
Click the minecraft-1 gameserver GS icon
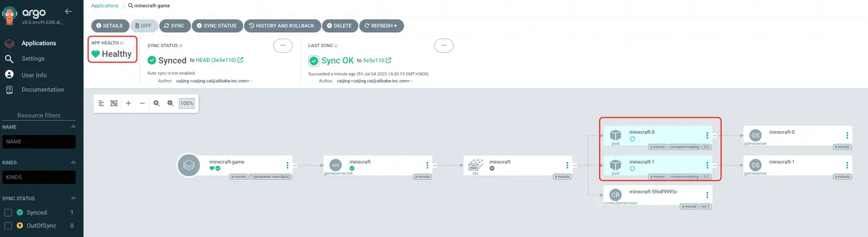[755, 165]
